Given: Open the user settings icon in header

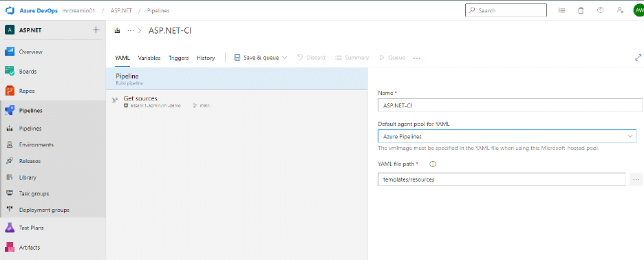Looking at the screenshot, I should click(x=620, y=11).
